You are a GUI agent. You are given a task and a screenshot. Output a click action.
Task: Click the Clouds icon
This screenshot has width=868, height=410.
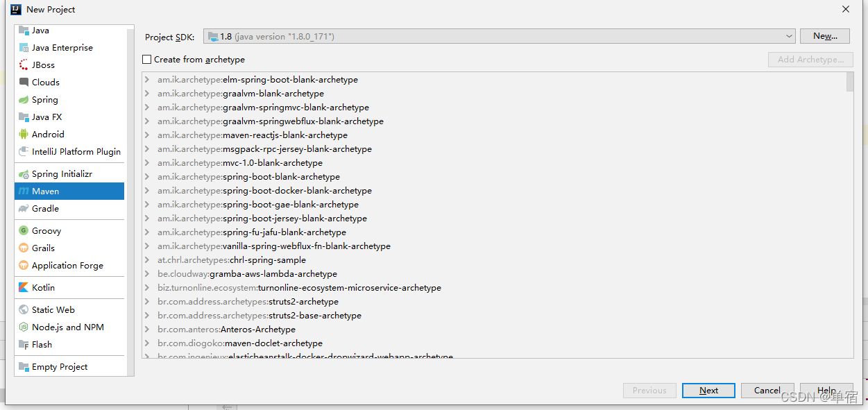[x=24, y=83]
